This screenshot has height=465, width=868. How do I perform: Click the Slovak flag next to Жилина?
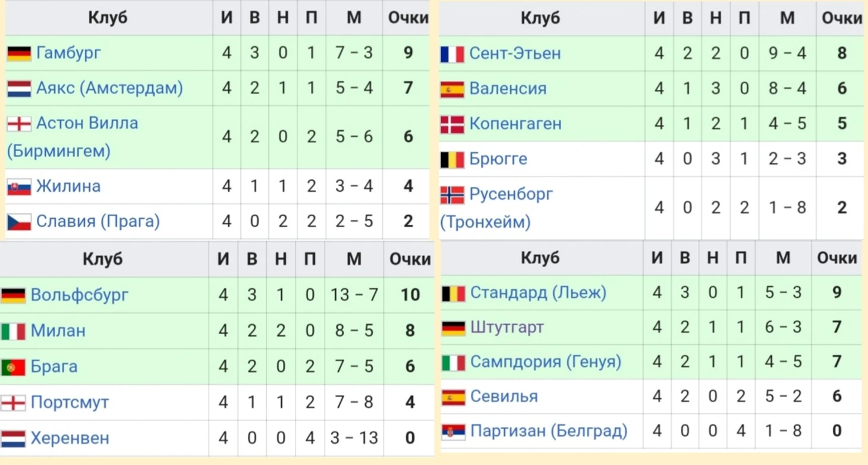(19, 187)
